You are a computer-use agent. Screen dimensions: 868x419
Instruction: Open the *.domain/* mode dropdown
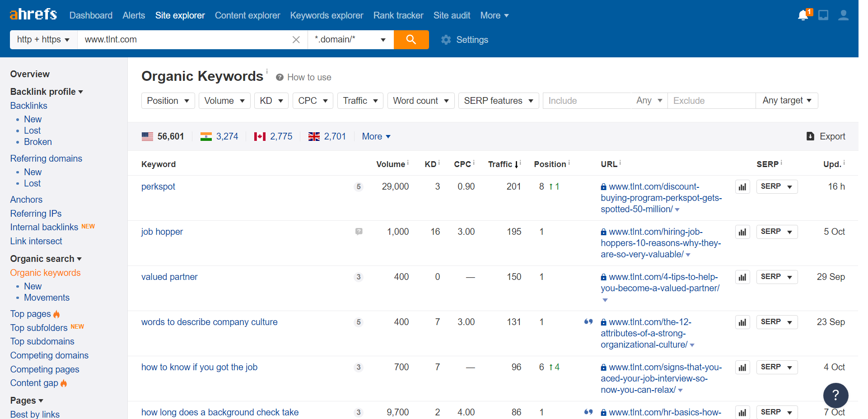coord(350,40)
